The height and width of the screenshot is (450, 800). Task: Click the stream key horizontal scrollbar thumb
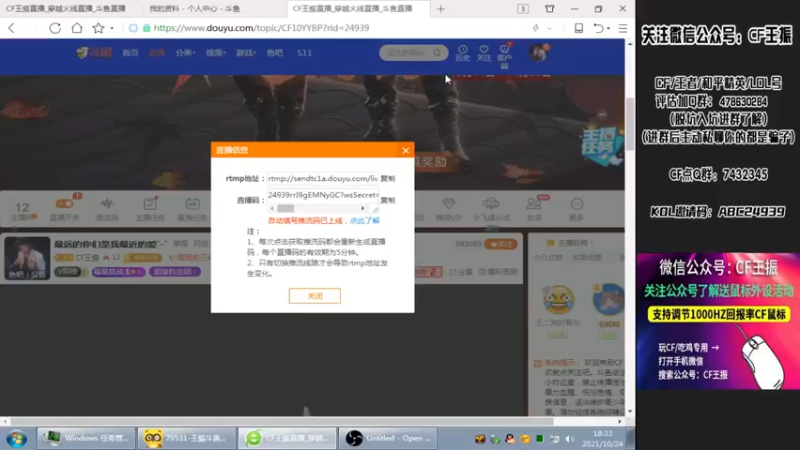point(286,208)
